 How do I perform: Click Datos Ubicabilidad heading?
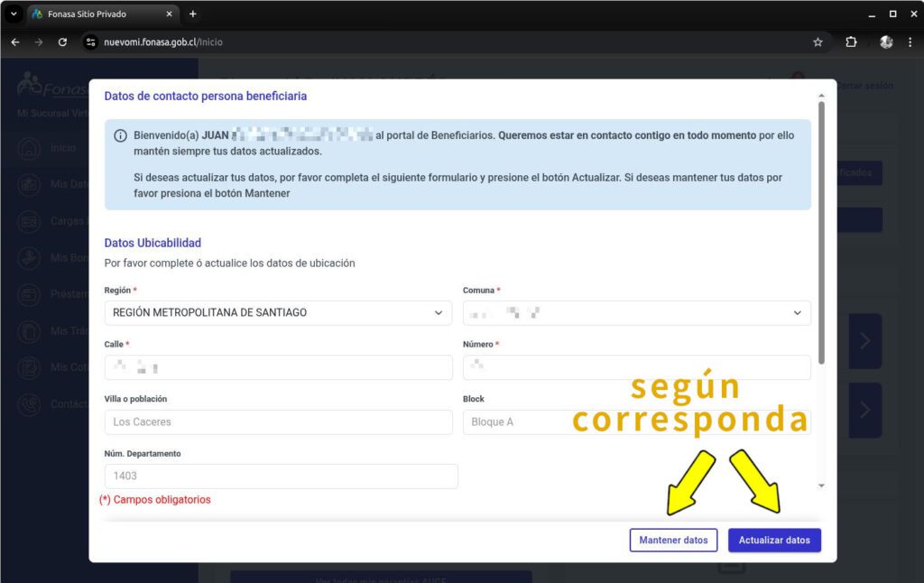pos(152,243)
